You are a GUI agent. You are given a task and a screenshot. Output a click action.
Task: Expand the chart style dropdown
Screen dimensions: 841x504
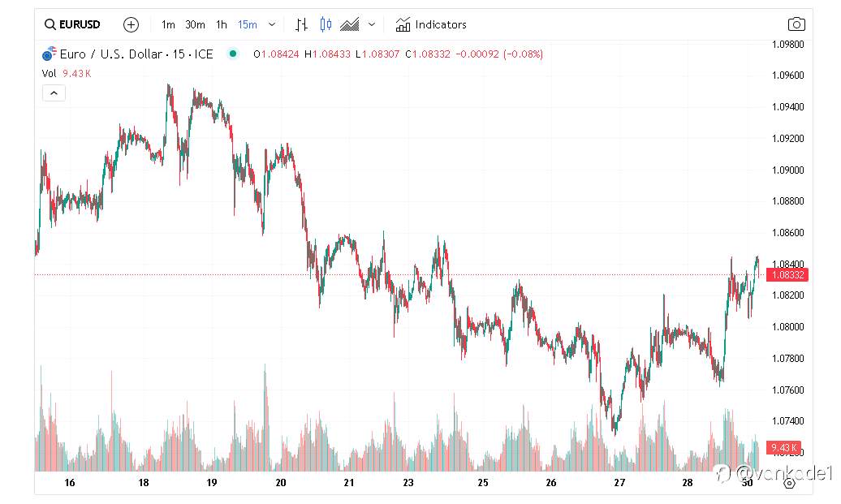[372, 24]
